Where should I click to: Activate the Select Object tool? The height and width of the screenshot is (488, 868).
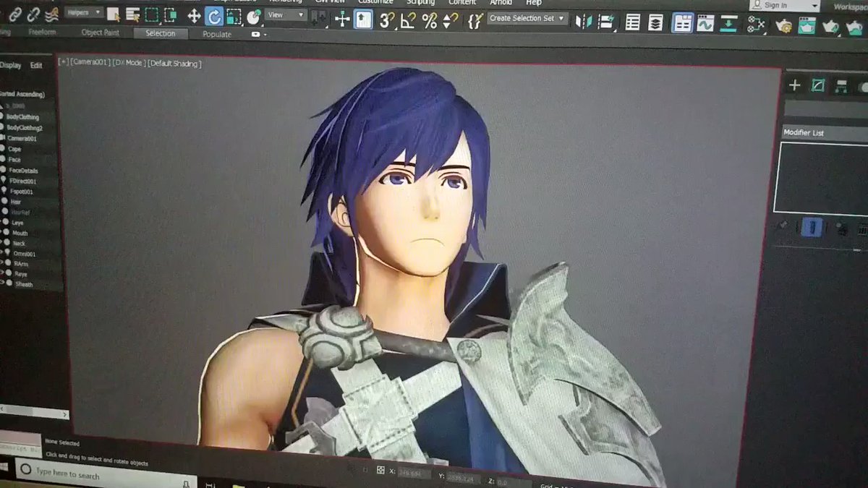114,14
